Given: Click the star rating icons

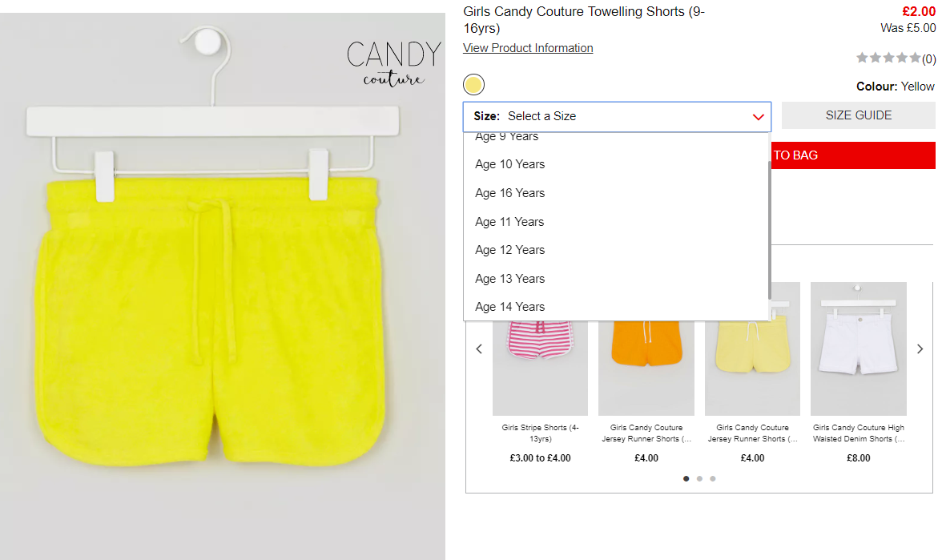Looking at the screenshot, I should pos(888,58).
